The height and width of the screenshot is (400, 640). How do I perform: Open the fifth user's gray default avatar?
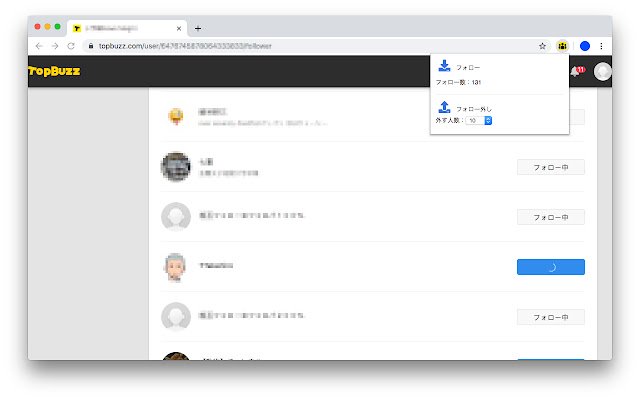tap(176, 317)
